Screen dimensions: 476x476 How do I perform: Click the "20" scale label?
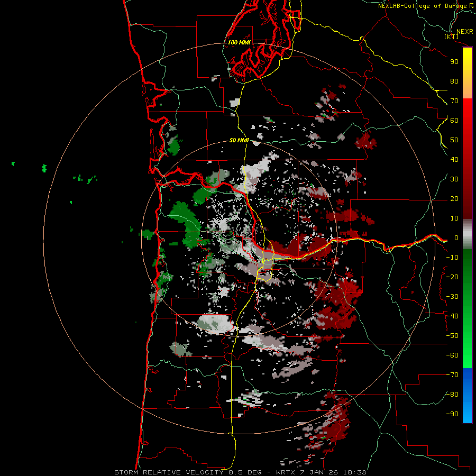pos(454,198)
